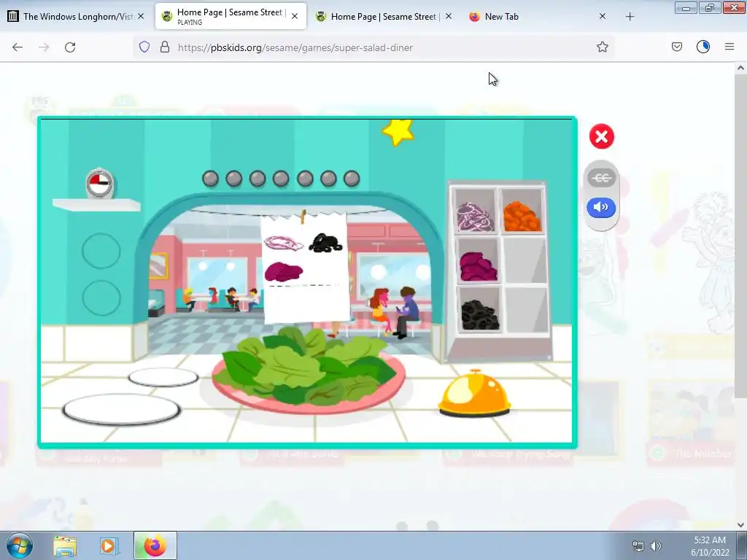Reload the current page
747x560 pixels.
pos(70,47)
